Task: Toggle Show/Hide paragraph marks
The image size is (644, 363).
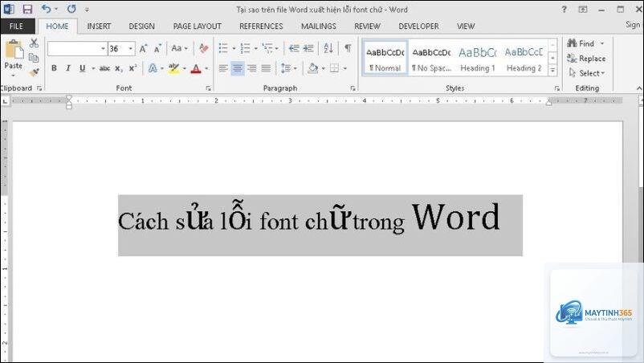Action: [x=348, y=48]
